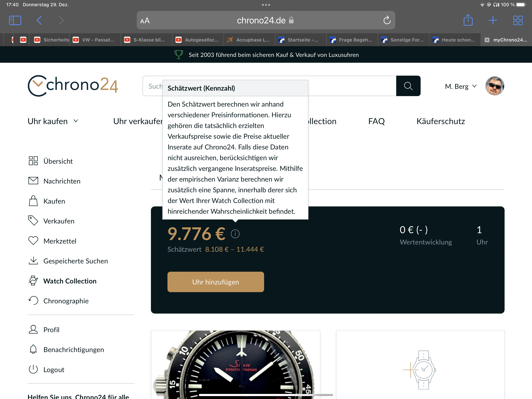This screenshot has height=399, width=532.
Task: Click the search magnifier button
Action: tap(408, 86)
